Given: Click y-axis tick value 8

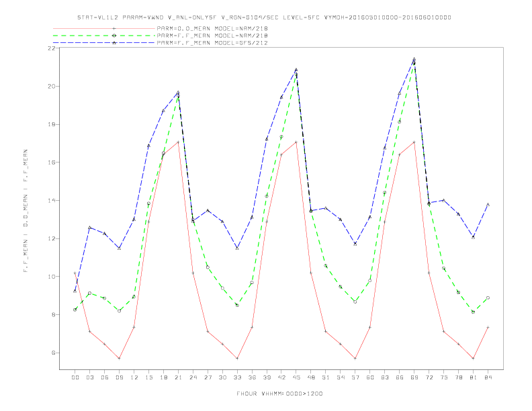Looking at the screenshot, I should (x=54, y=315).
